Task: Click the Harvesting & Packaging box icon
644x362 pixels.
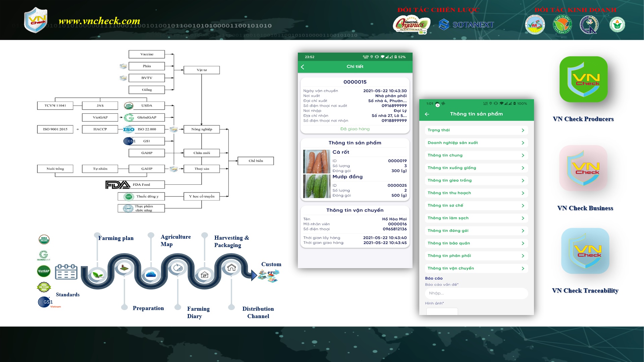Action: (x=205, y=275)
